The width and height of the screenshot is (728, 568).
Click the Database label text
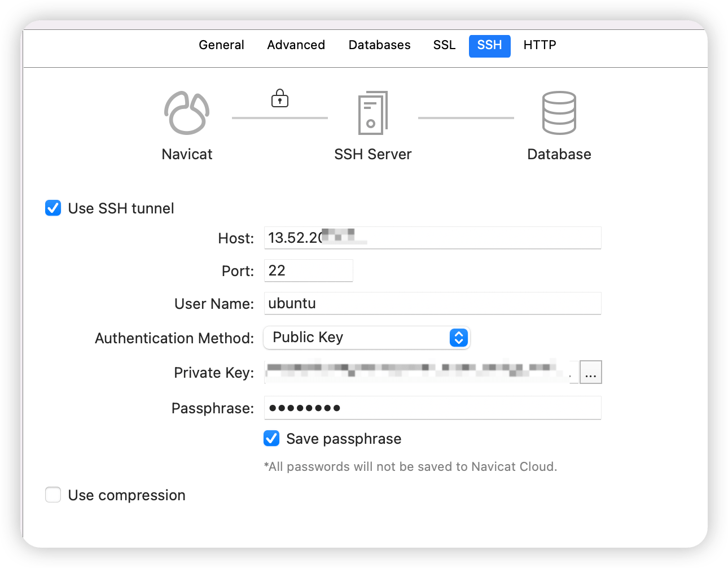(559, 154)
